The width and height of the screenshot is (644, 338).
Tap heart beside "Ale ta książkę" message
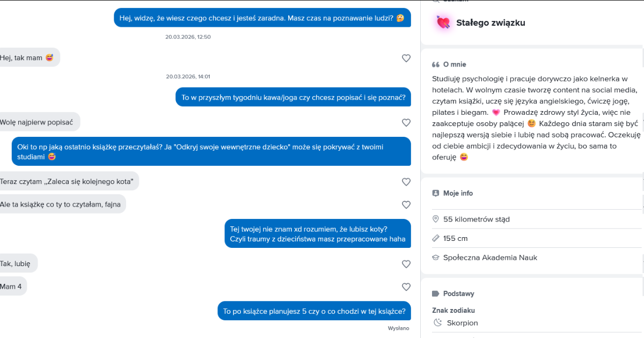coord(406,205)
